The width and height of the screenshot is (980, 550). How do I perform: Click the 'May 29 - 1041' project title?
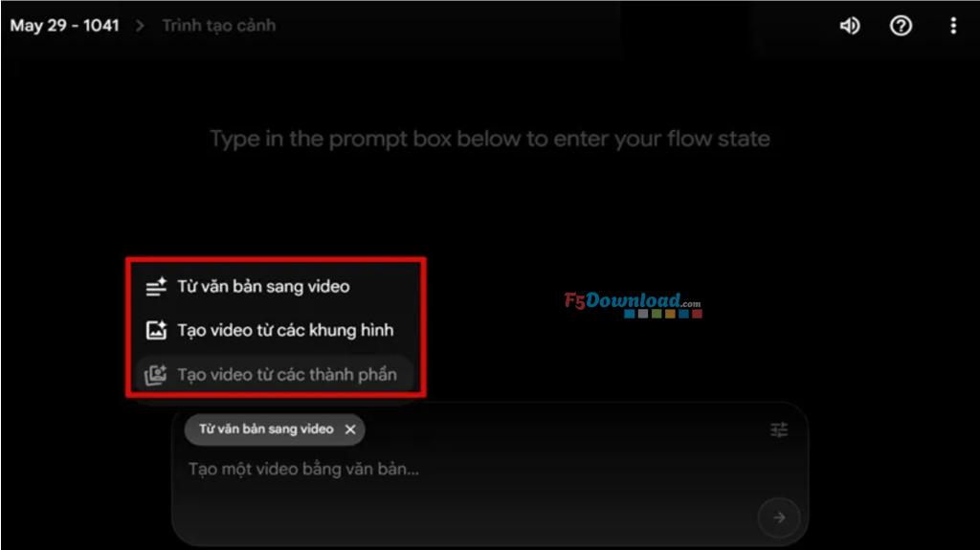click(64, 26)
